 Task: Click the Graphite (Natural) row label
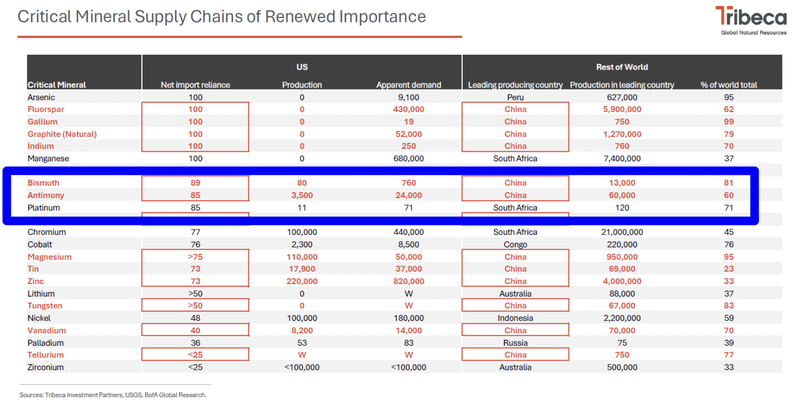point(66,133)
